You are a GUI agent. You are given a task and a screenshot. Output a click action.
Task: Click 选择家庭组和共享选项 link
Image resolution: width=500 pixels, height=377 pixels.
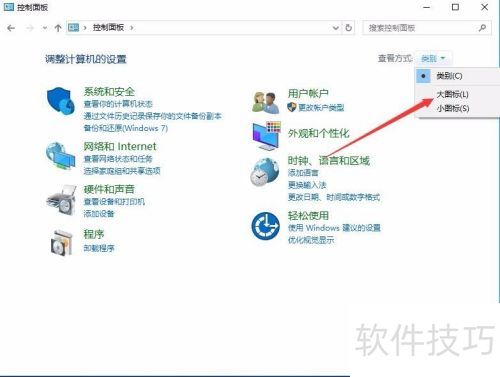pyautogui.click(x=122, y=171)
